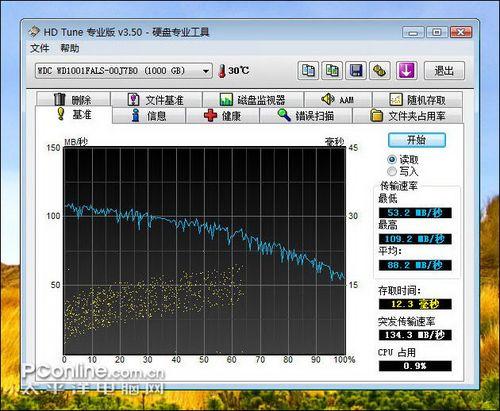This screenshot has width=500, height=411.
Task: Click the purple down-arrow minimize to tray icon
Action: (406, 70)
